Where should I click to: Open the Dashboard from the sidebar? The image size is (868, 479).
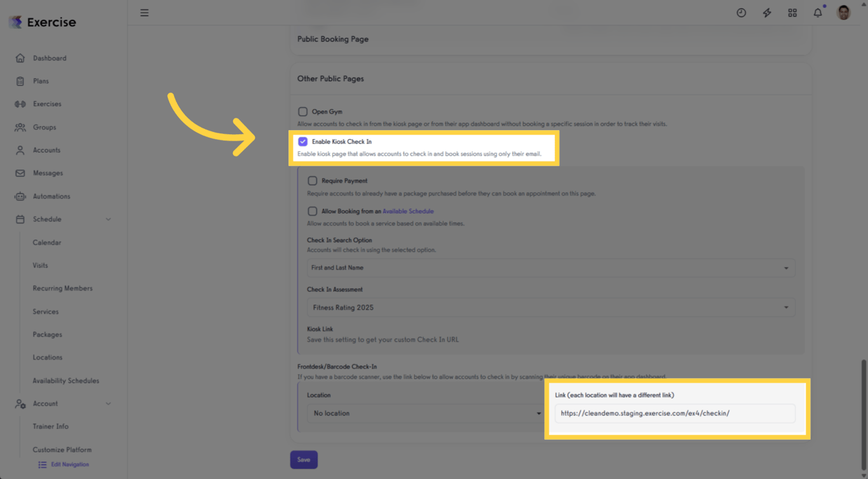coord(50,58)
